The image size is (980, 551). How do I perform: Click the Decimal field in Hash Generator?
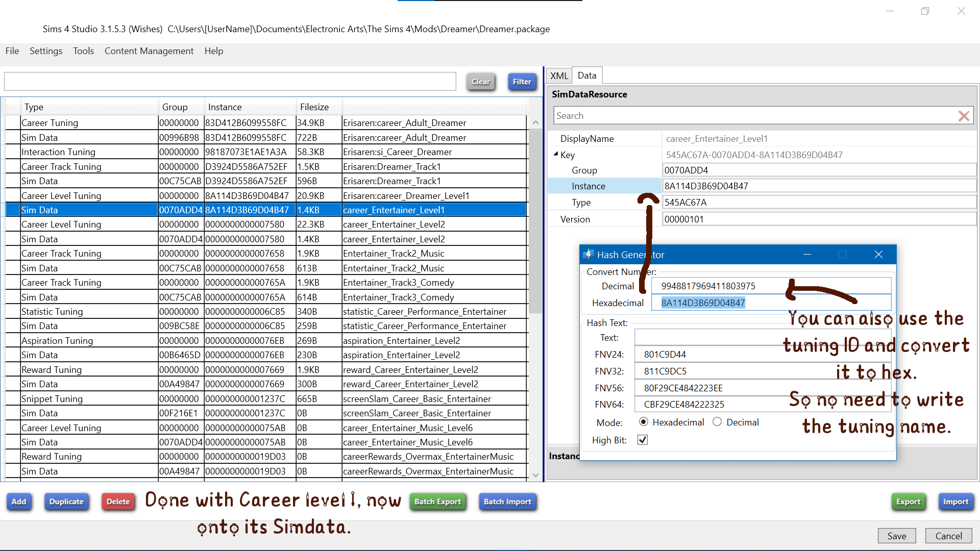point(771,286)
